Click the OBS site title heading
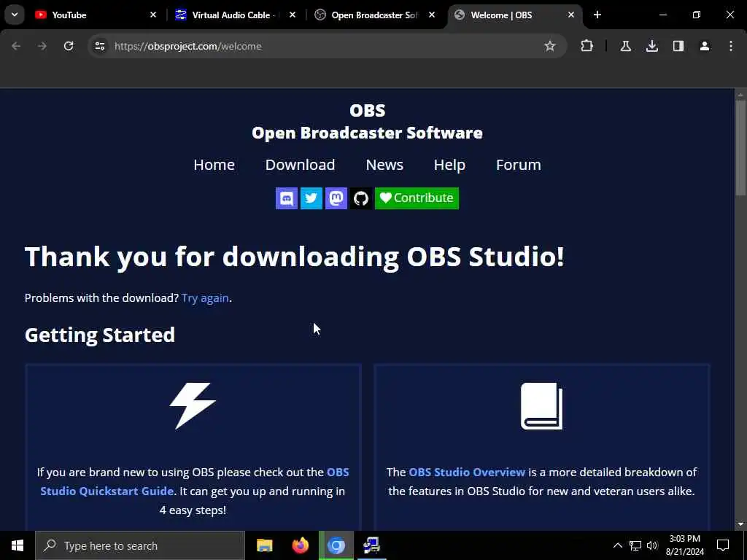Viewport: 747px width, 560px height. [368, 111]
